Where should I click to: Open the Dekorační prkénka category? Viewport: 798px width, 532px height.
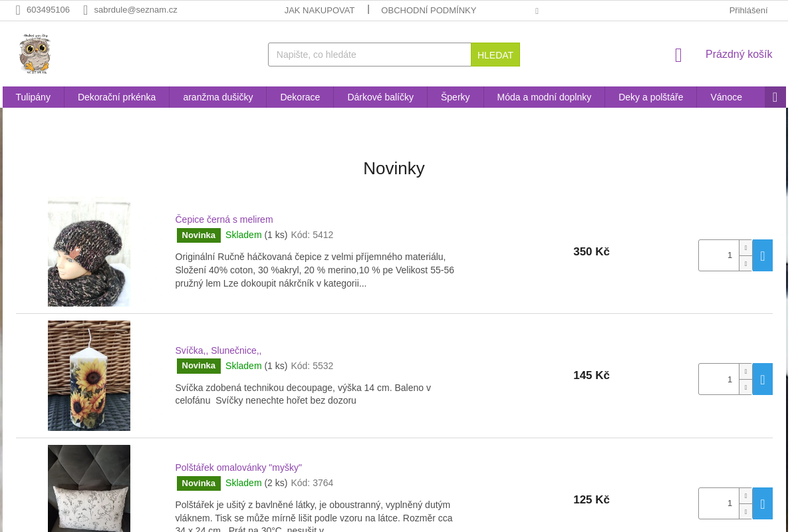click(117, 97)
